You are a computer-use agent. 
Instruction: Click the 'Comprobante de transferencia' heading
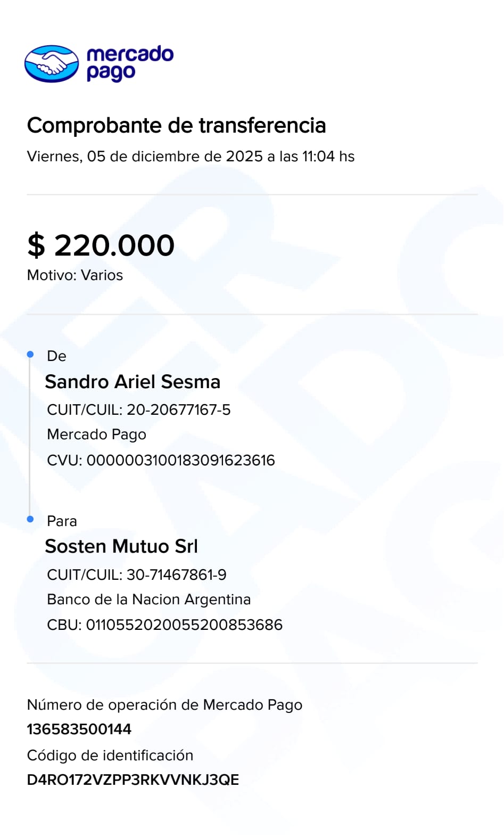pos(176,126)
